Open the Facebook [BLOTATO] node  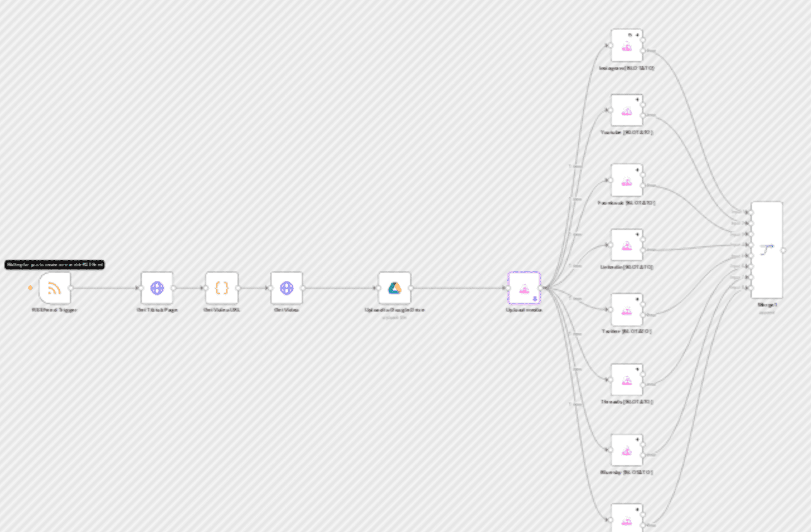coord(627,180)
